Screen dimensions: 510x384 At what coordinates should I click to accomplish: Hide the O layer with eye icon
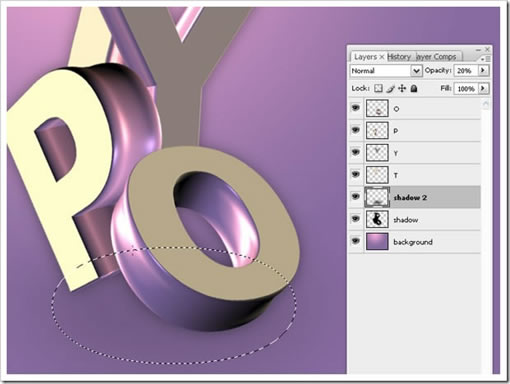point(356,108)
